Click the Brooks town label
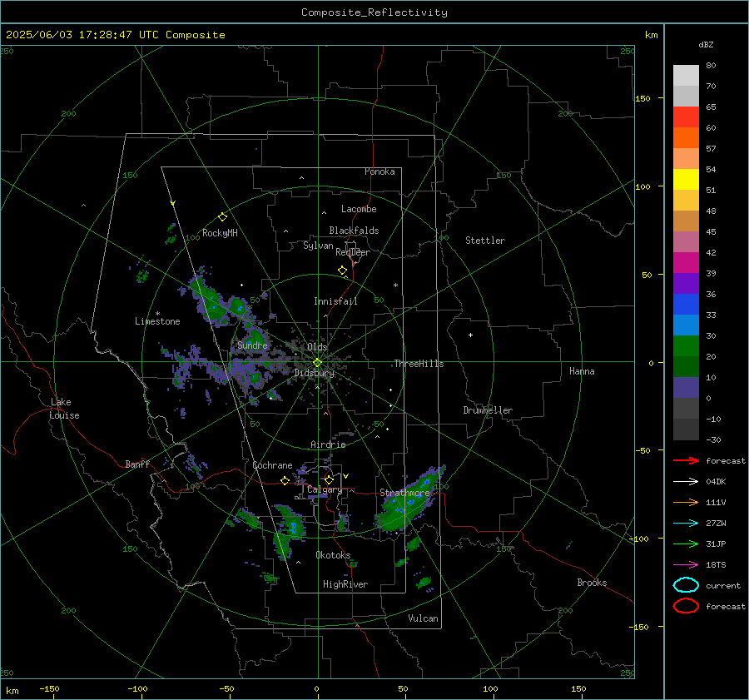 tap(592, 583)
